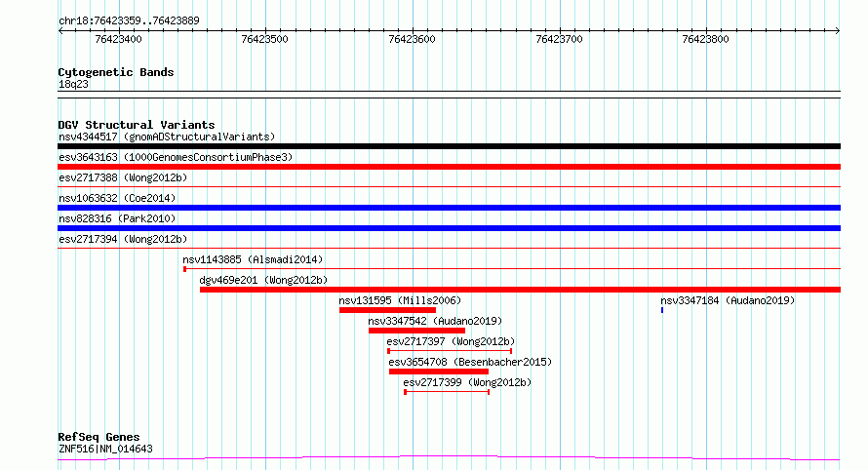
Task: Open variant nsv1143885 (Alsmadi2014) label
Action: click(x=253, y=259)
